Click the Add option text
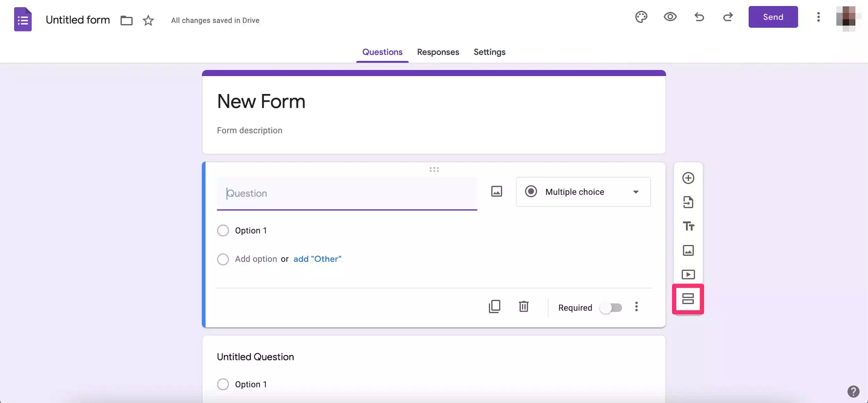 256,259
